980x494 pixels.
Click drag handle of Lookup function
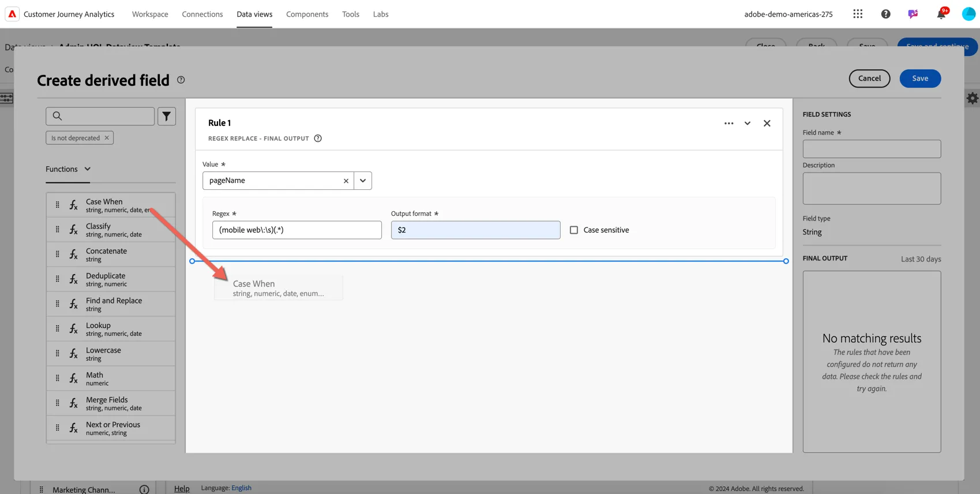(57, 328)
